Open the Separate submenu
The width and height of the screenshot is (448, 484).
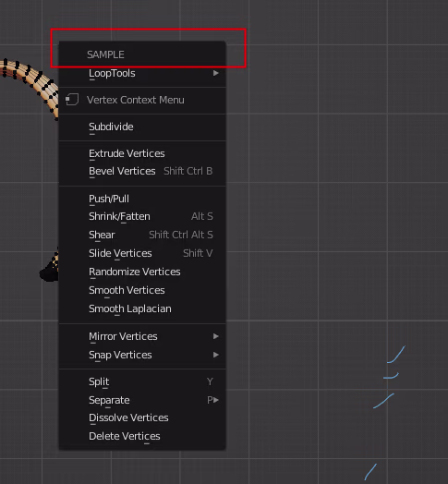tap(142, 400)
